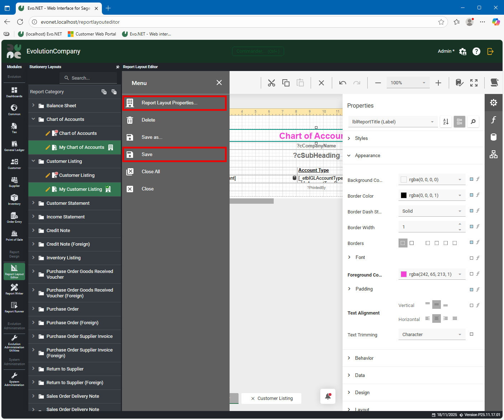Check the Border Width override checkbox

coord(471,226)
